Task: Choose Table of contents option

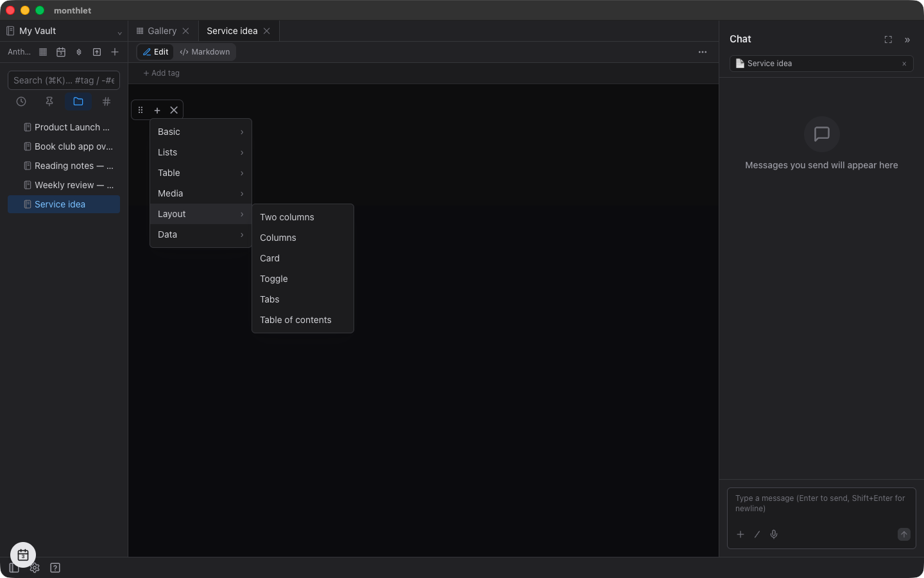Action: point(303,320)
